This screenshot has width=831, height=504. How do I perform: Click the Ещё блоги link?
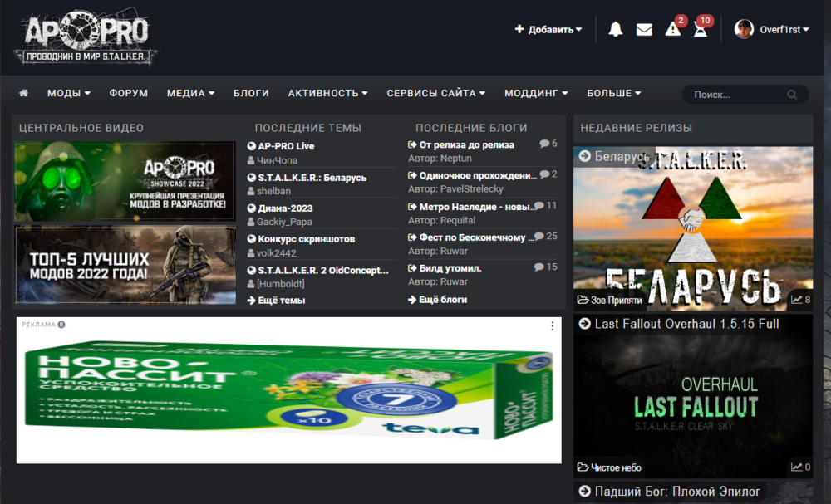[x=443, y=300]
